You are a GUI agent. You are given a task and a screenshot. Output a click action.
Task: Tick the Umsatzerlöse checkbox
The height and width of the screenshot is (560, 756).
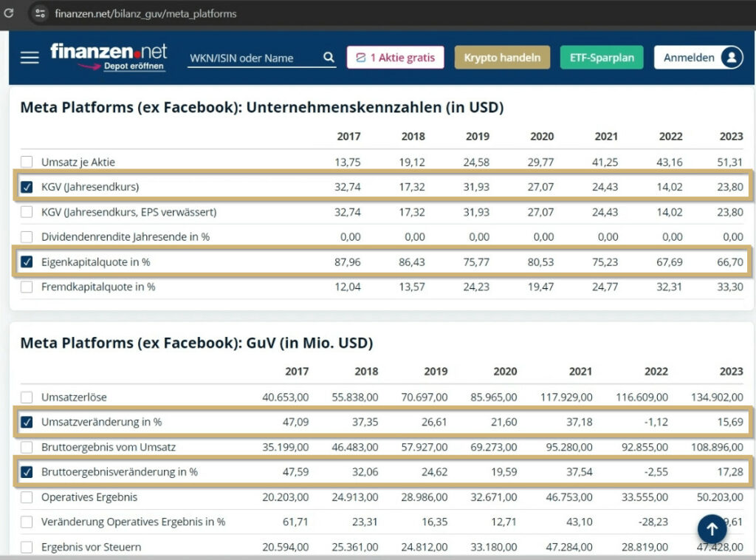[27, 397]
